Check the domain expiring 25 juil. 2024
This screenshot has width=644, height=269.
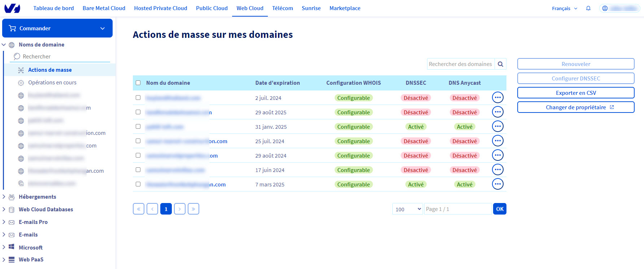click(x=138, y=141)
